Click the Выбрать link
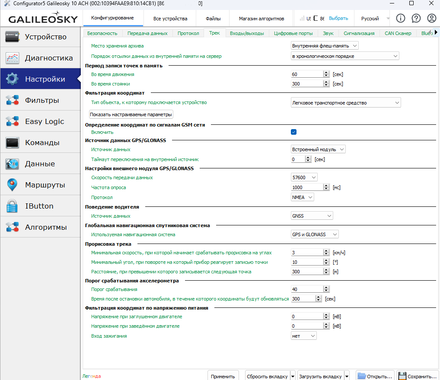This screenshot has width=440, height=380. [338, 18]
